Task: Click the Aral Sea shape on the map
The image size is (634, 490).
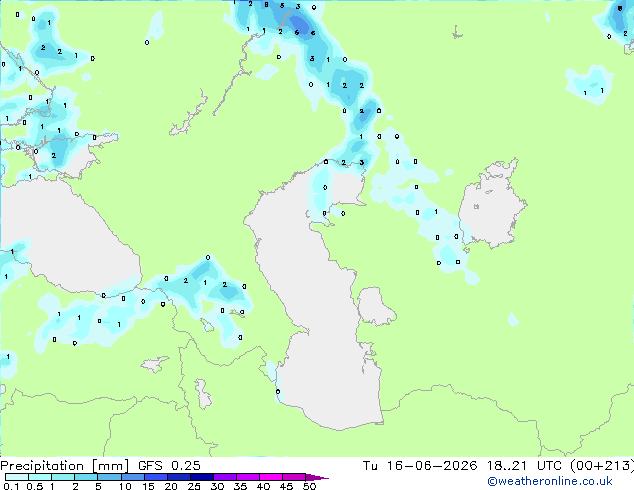Action: [492, 204]
